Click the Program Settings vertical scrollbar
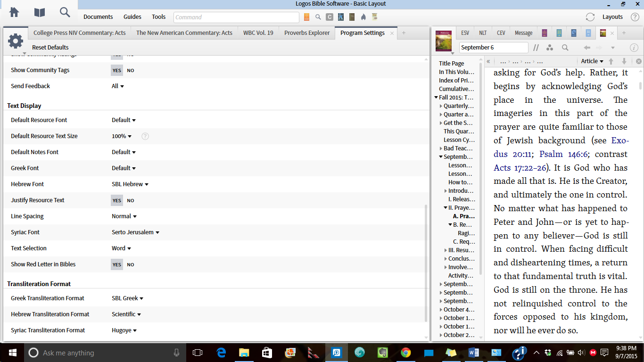The image size is (644, 362). click(x=427, y=263)
